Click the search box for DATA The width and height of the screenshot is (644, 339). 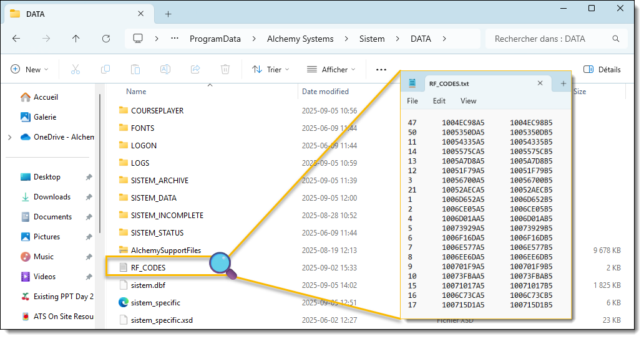pyautogui.click(x=549, y=39)
